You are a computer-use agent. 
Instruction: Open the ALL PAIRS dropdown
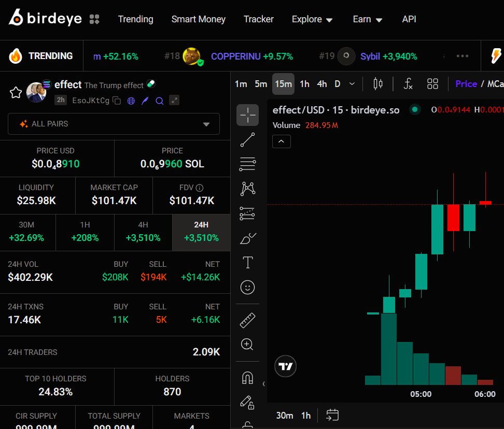(114, 124)
